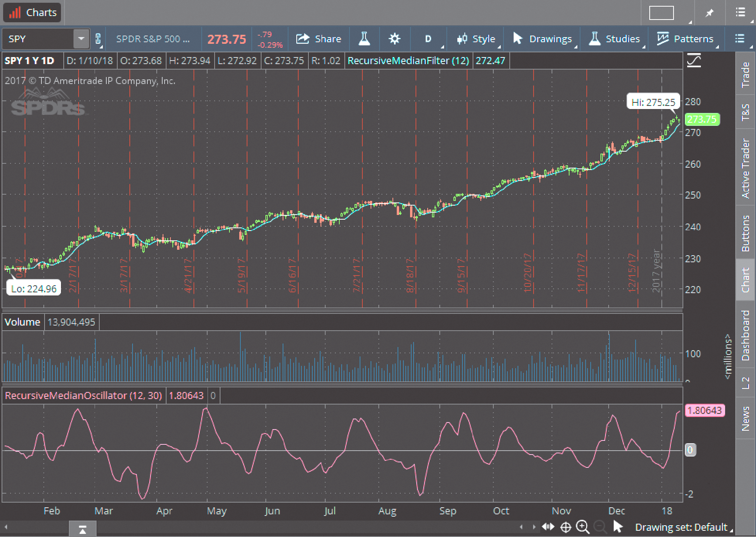The width and height of the screenshot is (756, 537).
Task: Select the Chart sidebar tab
Action: (x=745, y=280)
